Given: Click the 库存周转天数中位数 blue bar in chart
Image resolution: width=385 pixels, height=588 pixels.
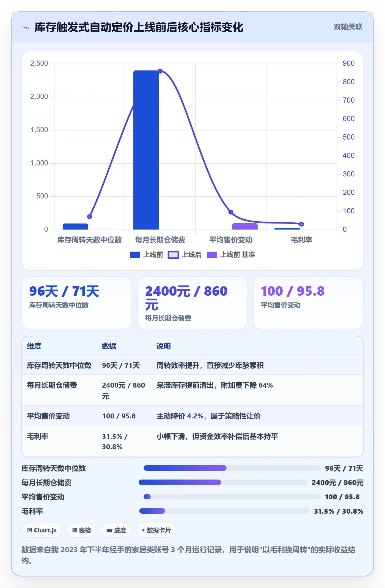Looking at the screenshot, I should click(x=75, y=227).
